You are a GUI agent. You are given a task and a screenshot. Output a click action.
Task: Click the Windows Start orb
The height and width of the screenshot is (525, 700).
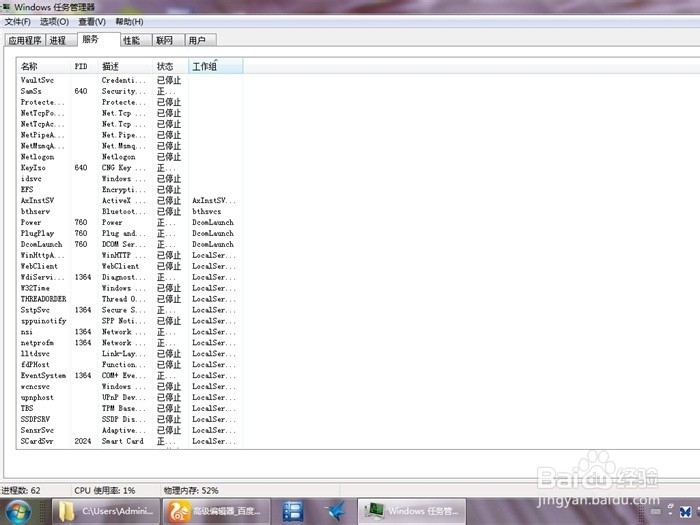pyautogui.click(x=19, y=512)
